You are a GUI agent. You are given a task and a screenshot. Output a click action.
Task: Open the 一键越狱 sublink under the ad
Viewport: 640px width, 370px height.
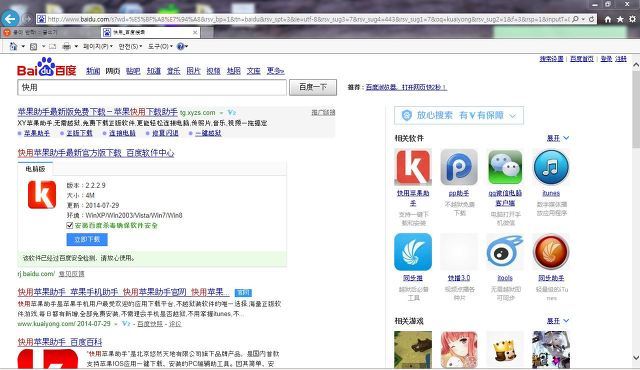pyautogui.click(x=208, y=133)
